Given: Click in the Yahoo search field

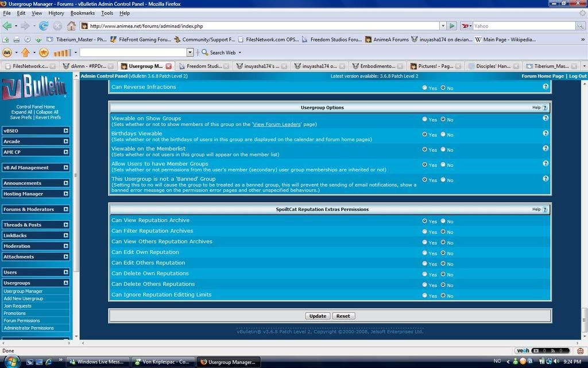Looking at the screenshot, I should click(523, 26).
